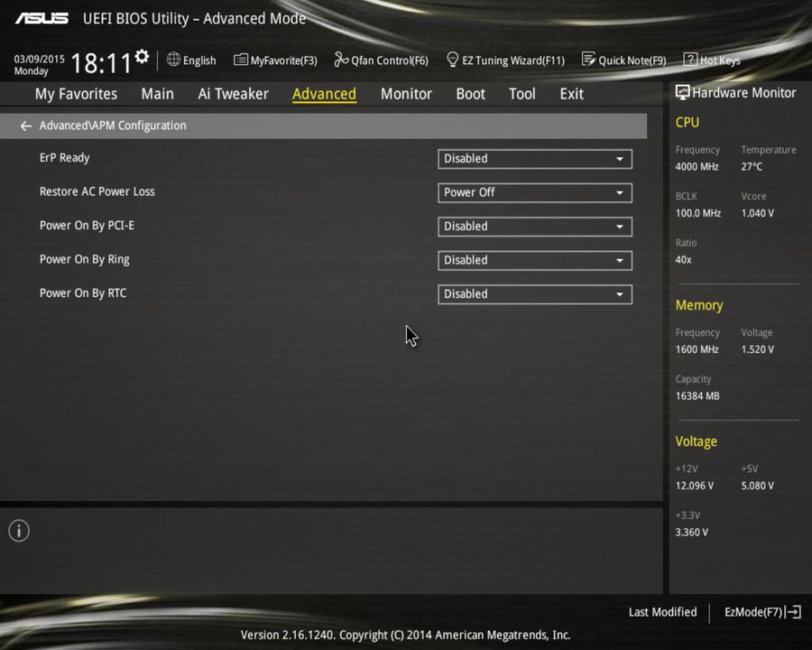The height and width of the screenshot is (650, 812).
Task: Switch to the Boot tab
Action: point(470,93)
